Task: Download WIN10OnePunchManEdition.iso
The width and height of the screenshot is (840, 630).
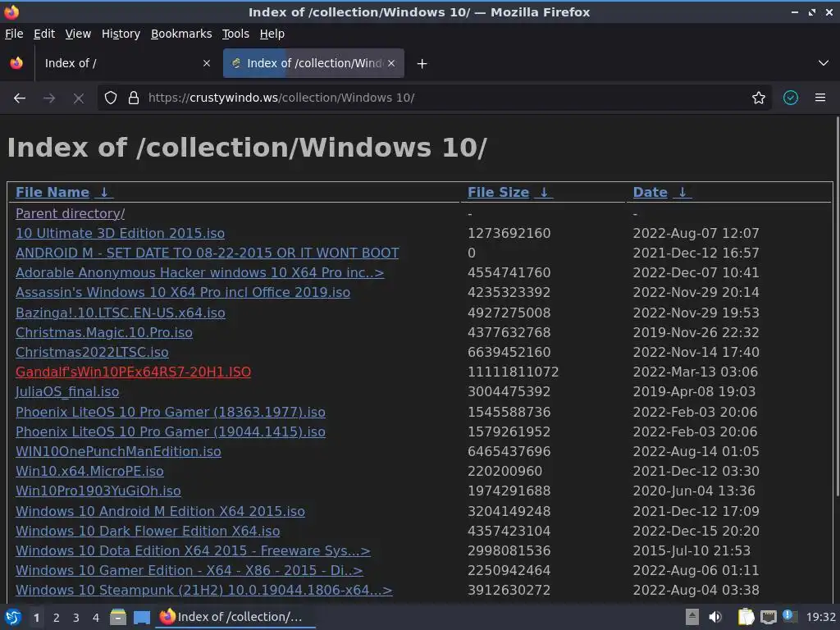Action: pyautogui.click(x=118, y=452)
